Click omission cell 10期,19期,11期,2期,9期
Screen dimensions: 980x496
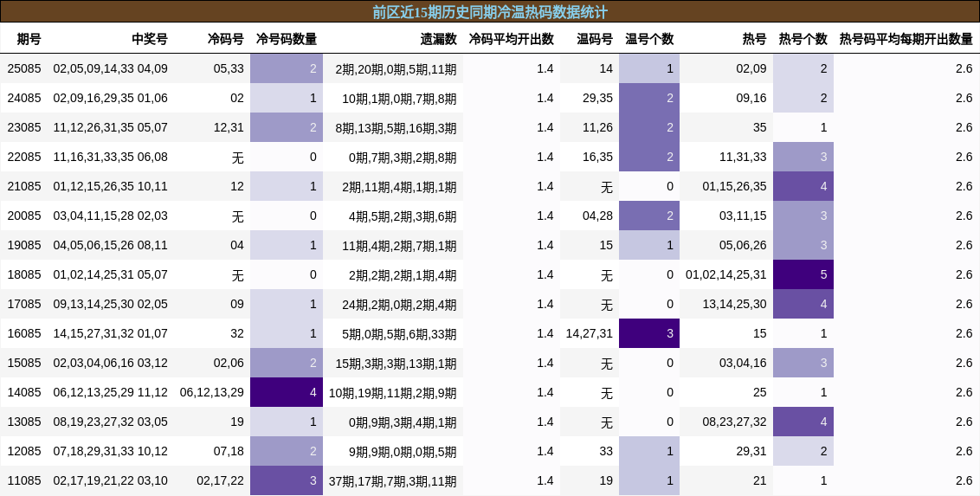point(392,392)
